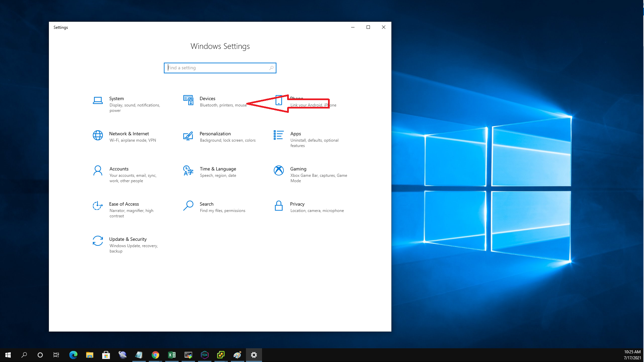
Task: Click the Accounts person icon
Action: [x=98, y=170]
